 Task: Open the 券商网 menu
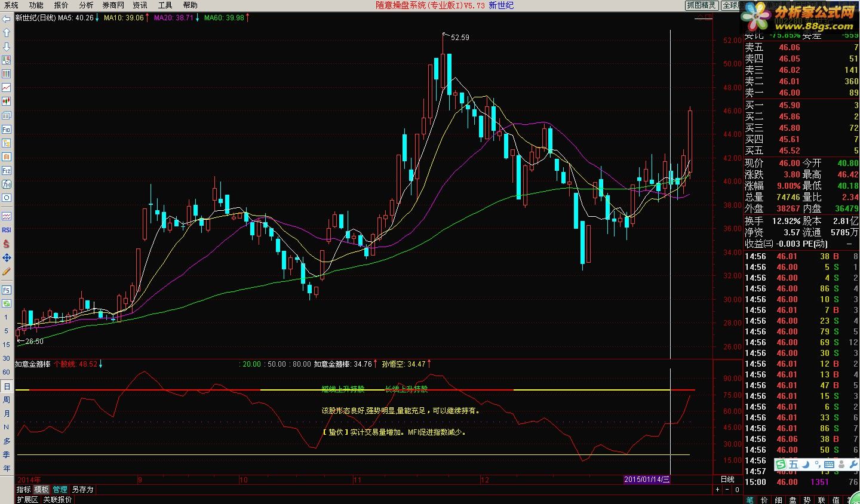[113, 5]
